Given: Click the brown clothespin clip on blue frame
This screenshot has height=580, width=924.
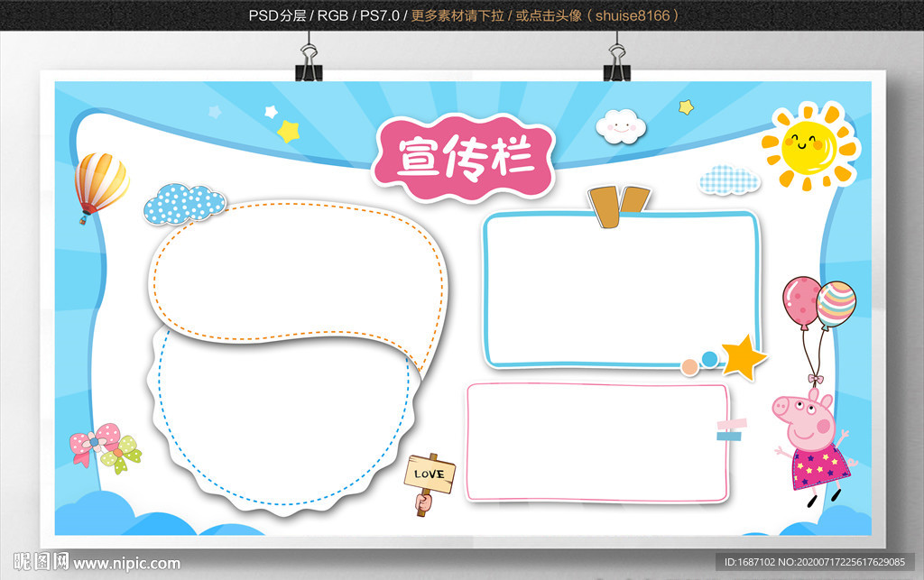Looking at the screenshot, I should (x=619, y=206).
